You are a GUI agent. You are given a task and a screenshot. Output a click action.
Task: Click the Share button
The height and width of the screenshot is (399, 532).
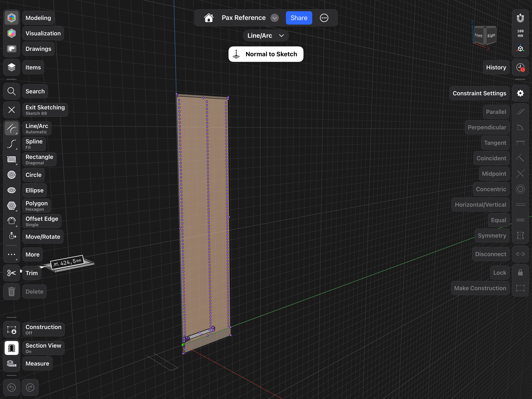(x=299, y=18)
